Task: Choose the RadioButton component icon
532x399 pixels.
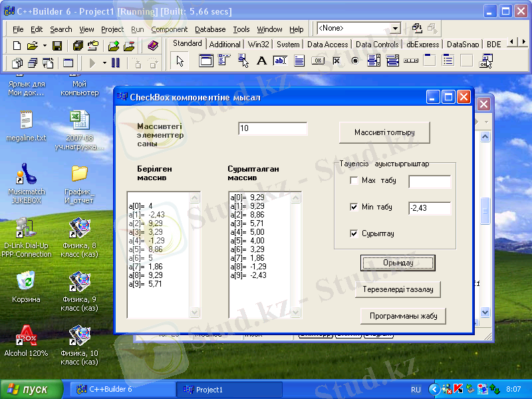Action: [354, 61]
